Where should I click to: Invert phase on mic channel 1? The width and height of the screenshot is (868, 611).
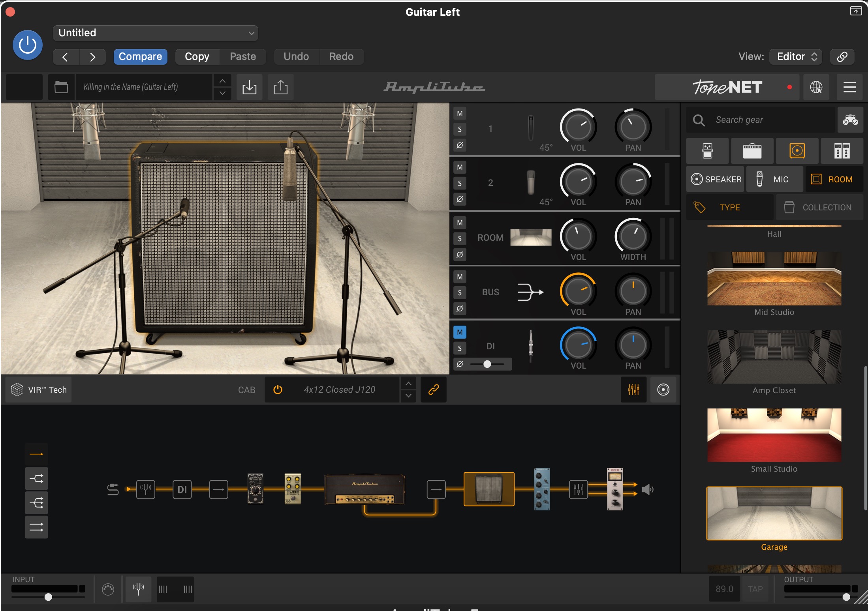click(x=460, y=145)
